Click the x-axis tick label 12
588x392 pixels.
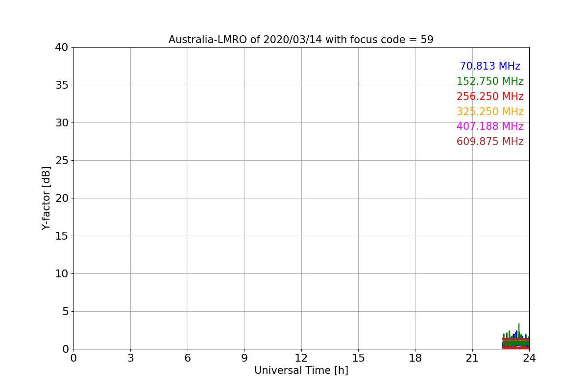pos(301,358)
